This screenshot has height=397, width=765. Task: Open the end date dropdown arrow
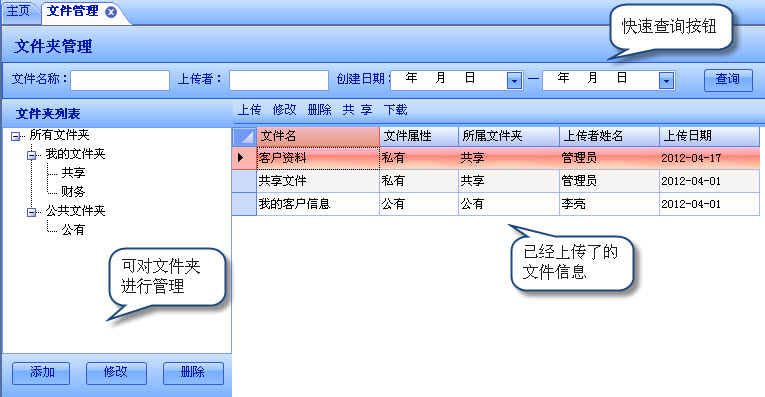coord(666,80)
